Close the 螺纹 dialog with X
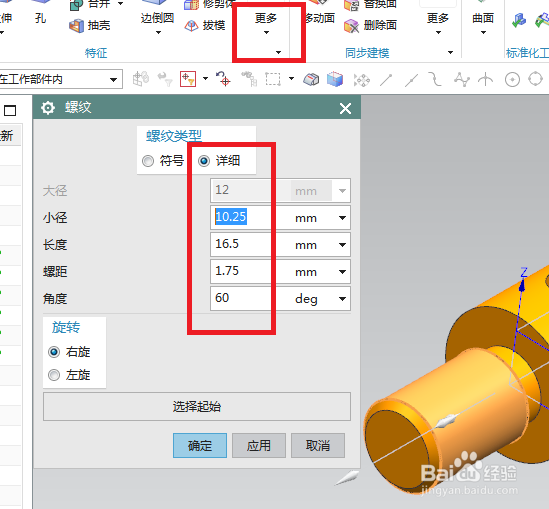 345,109
